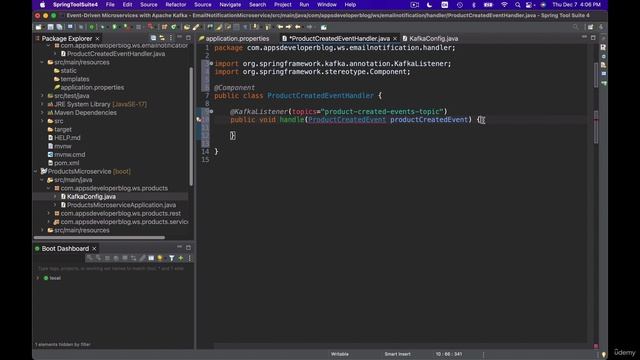Viewport: 640px width, 360px height.
Task: Maximize the editor area
Action: point(593,38)
